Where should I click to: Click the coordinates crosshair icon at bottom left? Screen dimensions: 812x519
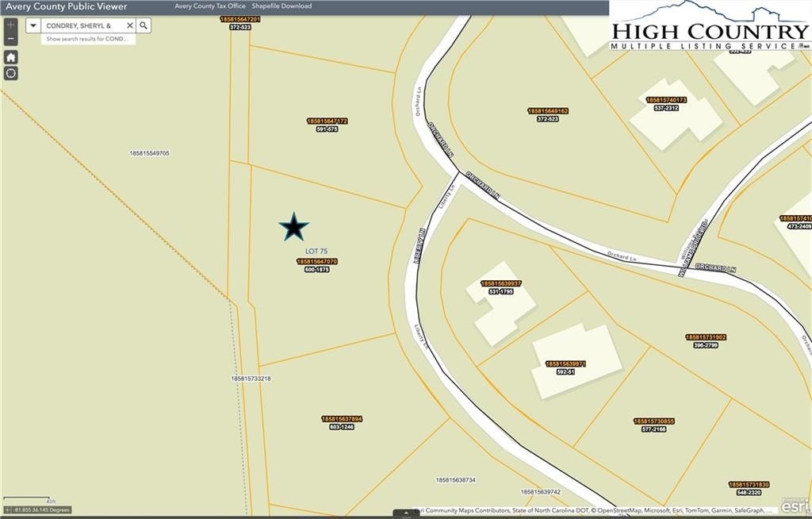pos(8,509)
